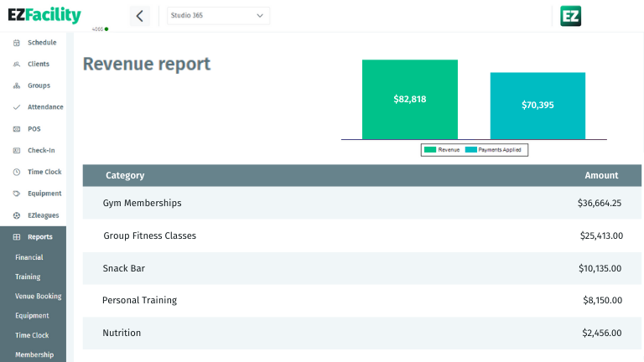Click the EZleagues ball icon
The image size is (644, 362).
pyautogui.click(x=17, y=215)
